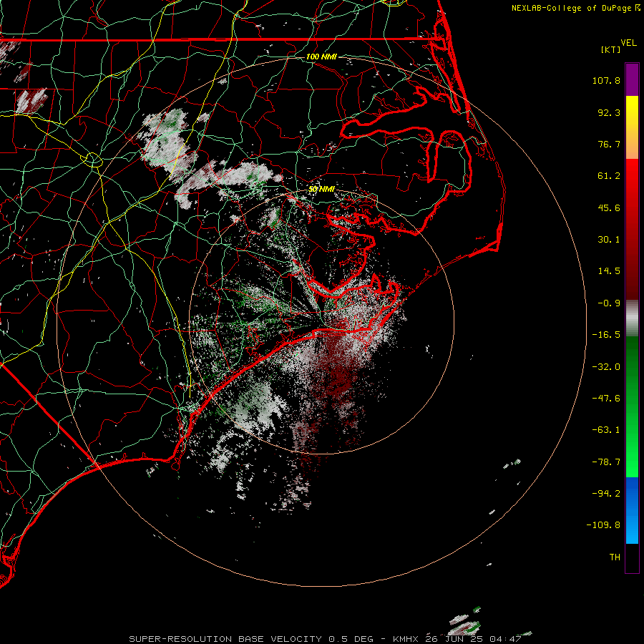
Task: Click the 50 NMI range ring label
Action: coord(321,189)
